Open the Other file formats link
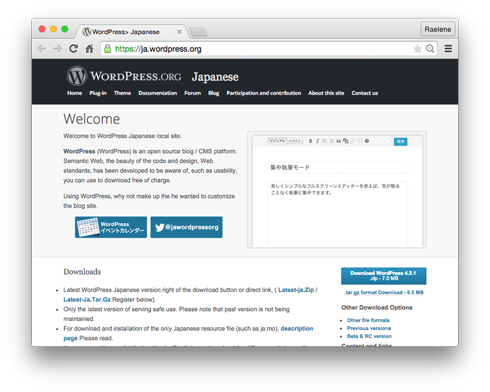 coord(368,320)
